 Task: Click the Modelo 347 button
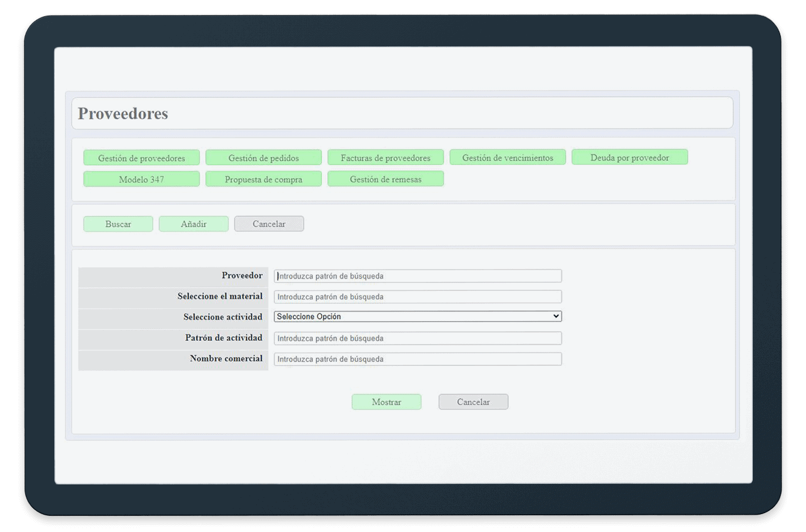(142, 179)
